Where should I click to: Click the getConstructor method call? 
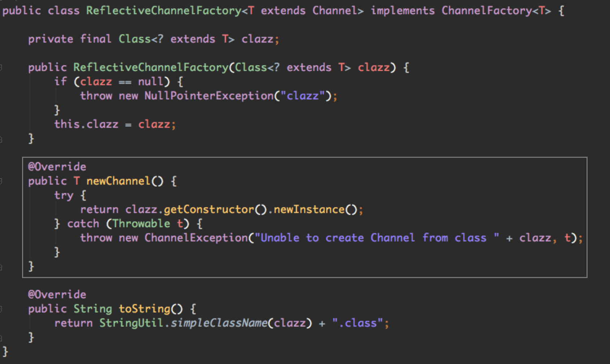point(209,209)
